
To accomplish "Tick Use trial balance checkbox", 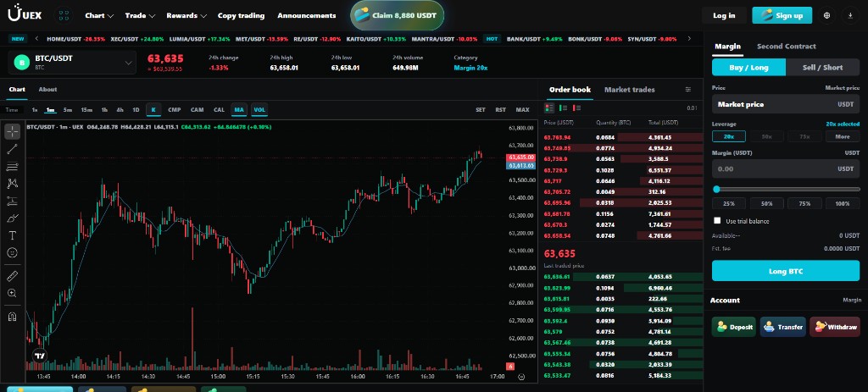I will click(717, 221).
